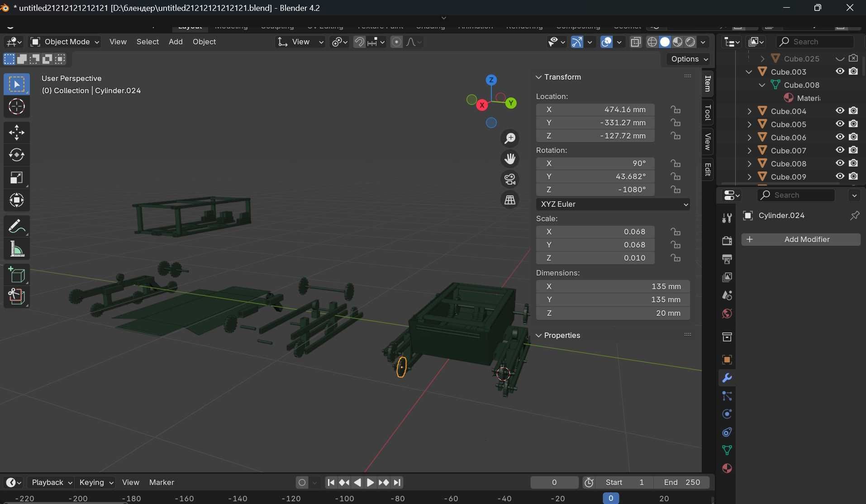Open the XYZ Euler rotation mode dropdown
866x504 pixels.
[x=613, y=204]
